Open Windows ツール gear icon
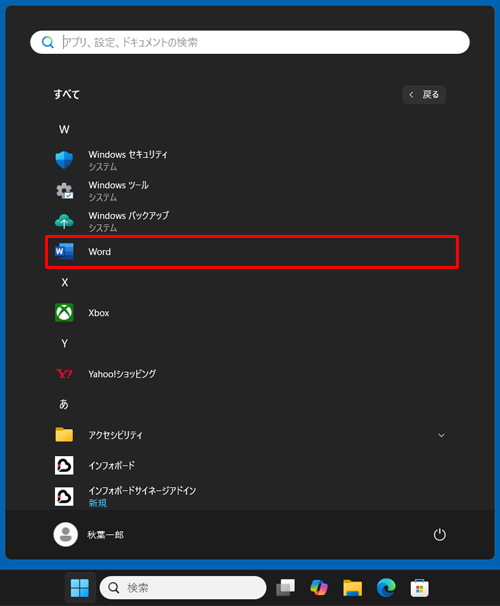Viewport: 500px width, 606px height. click(x=64, y=191)
